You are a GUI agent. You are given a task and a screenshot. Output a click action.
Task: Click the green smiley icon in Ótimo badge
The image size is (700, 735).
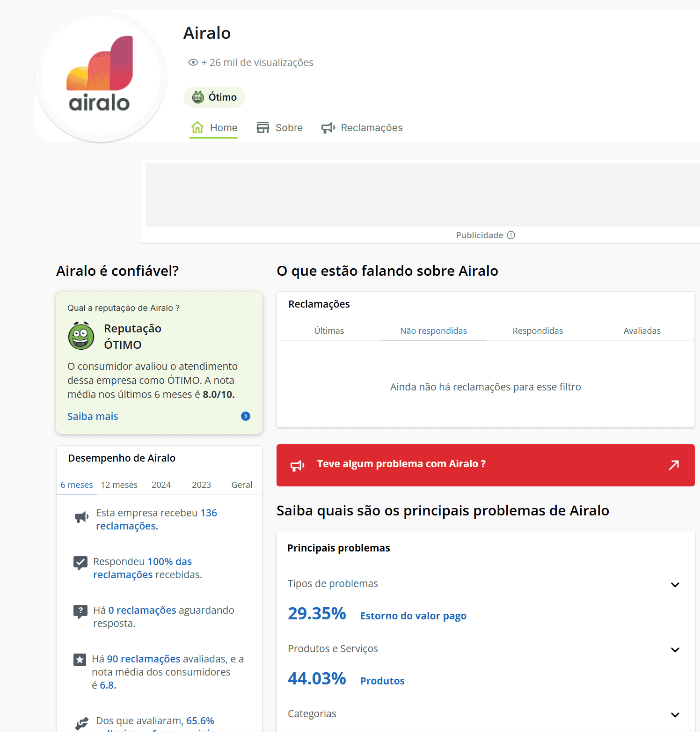tap(198, 97)
